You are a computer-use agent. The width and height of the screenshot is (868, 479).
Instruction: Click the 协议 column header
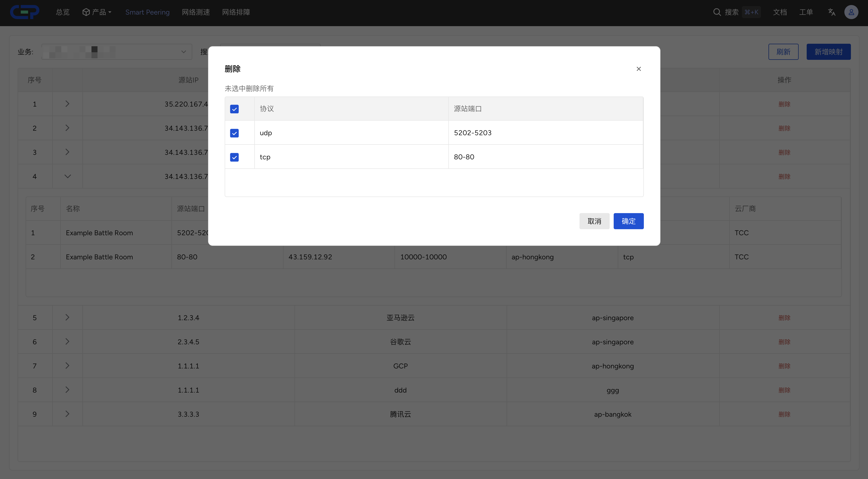click(x=351, y=109)
